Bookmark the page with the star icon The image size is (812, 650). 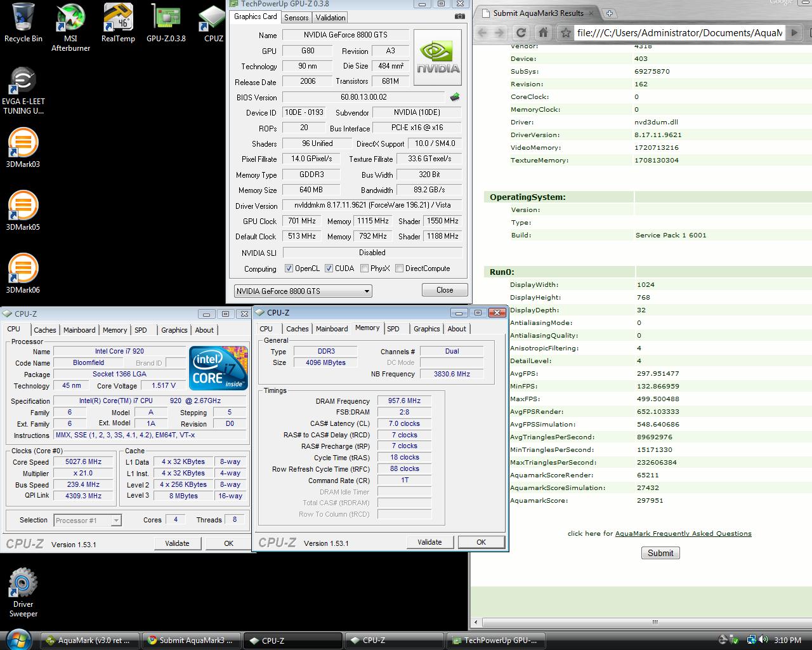[565, 32]
